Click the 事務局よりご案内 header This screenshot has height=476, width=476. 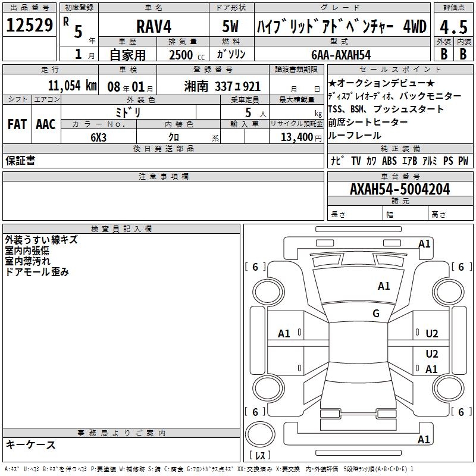(121, 433)
